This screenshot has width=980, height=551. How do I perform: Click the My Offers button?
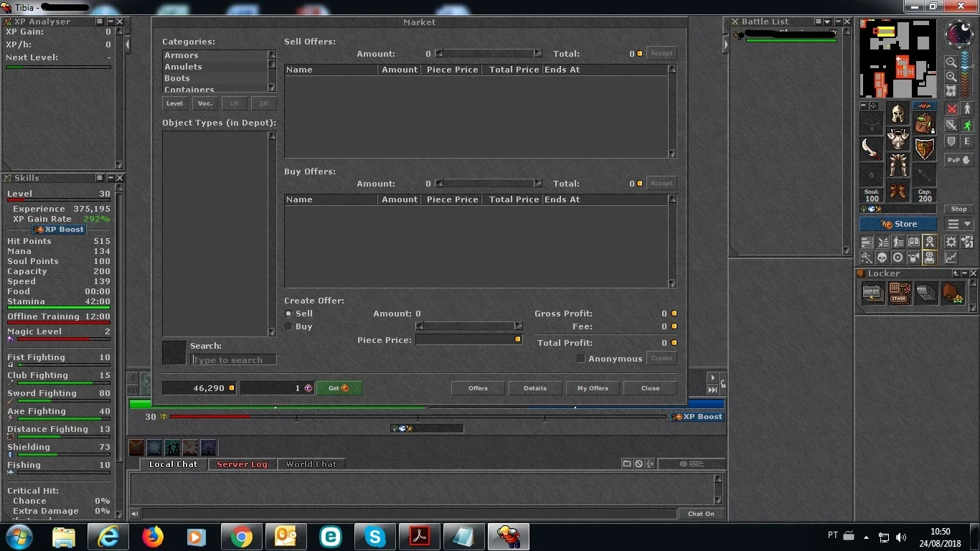click(x=593, y=388)
